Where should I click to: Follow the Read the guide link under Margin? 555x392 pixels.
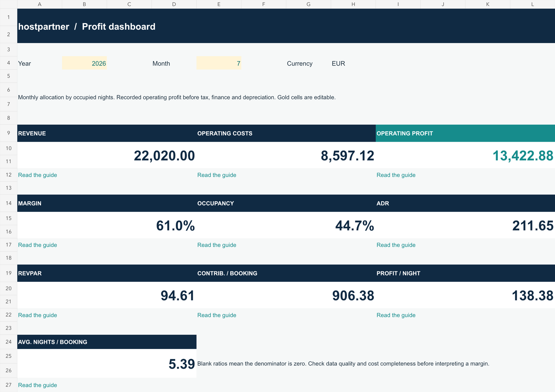click(x=37, y=245)
